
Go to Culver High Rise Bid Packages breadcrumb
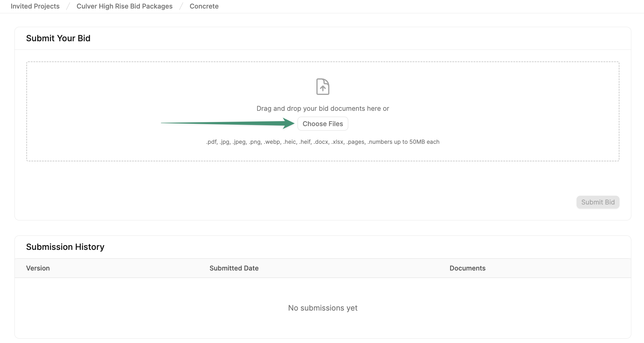click(x=124, y=6)
